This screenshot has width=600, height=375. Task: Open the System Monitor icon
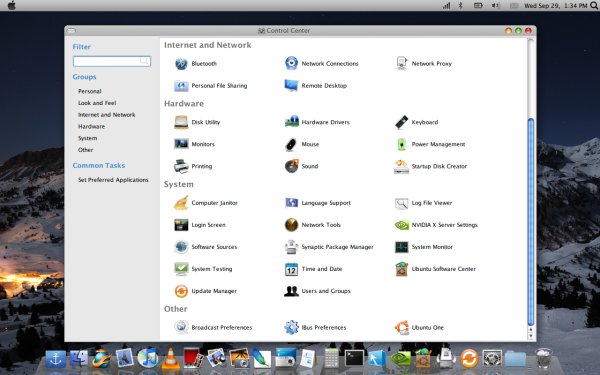(x=401, y=247)
